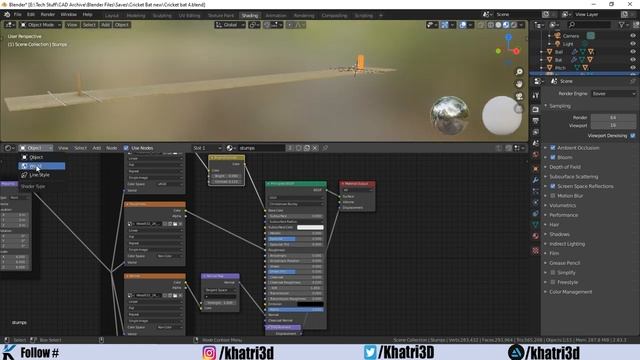Select solid viewport shading
This screenshot has width=640, height=360.
point(498,25)
